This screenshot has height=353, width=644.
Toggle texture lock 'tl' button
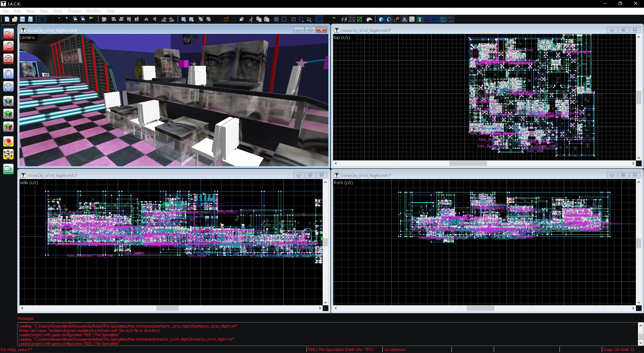point(319,19)
